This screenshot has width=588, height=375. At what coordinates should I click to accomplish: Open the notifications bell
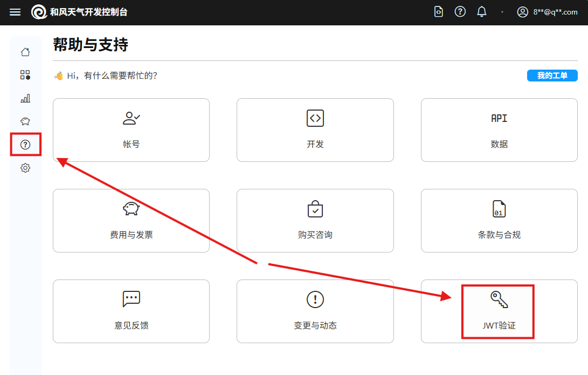[x=482, y=12]
